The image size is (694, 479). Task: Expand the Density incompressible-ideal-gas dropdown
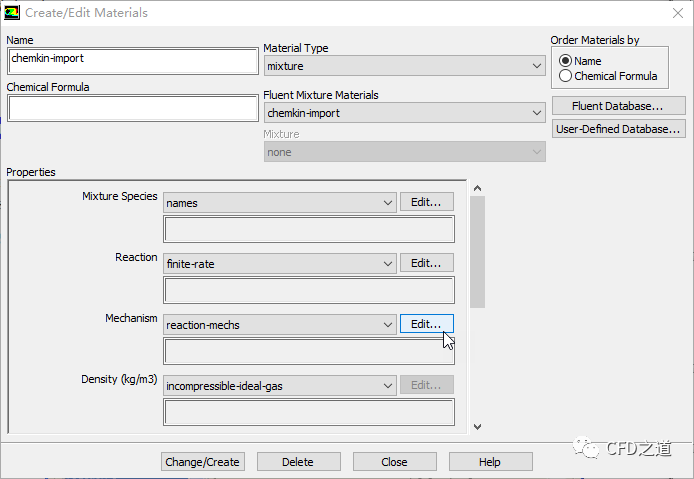[280, 386]
